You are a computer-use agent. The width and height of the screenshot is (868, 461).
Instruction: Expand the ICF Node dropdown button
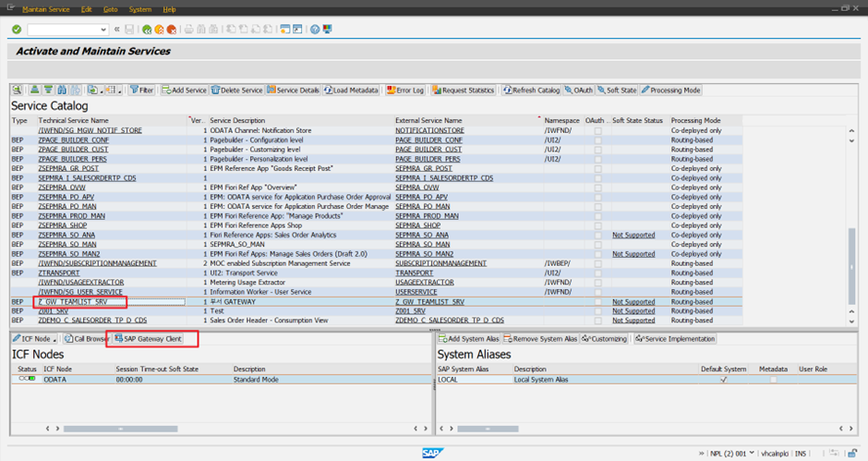pos(54,338)
